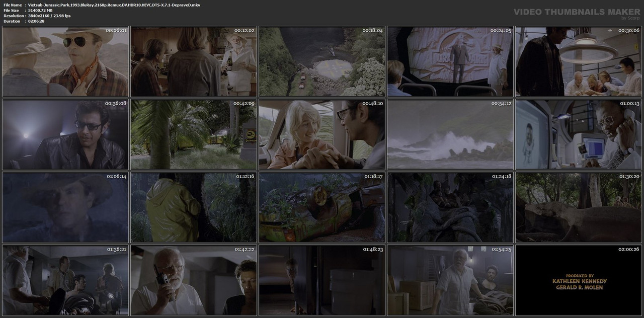Open the credits thumbnail at 02:00:26

(579, 280)
